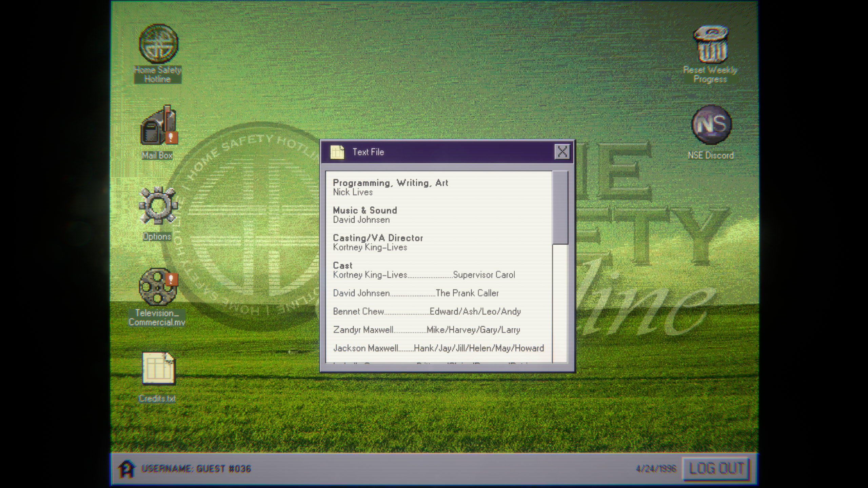Click the house icon in the taskbar

point(126,469)
